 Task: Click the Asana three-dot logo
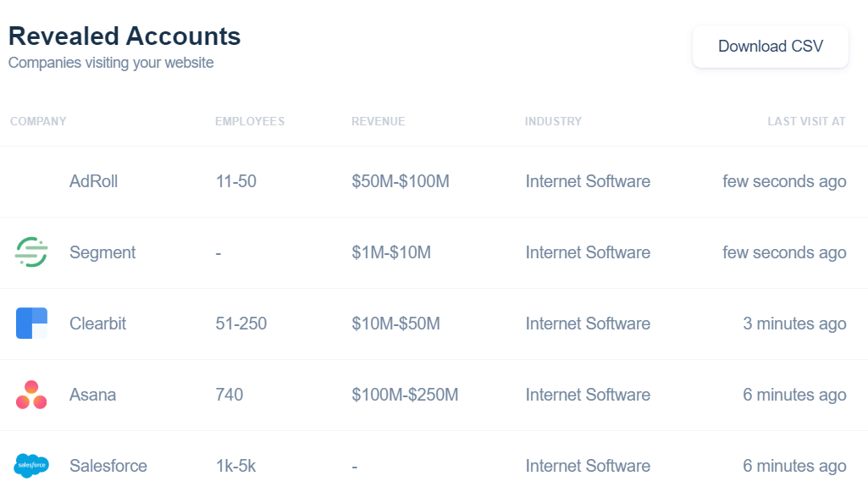[x=31, y=395]
